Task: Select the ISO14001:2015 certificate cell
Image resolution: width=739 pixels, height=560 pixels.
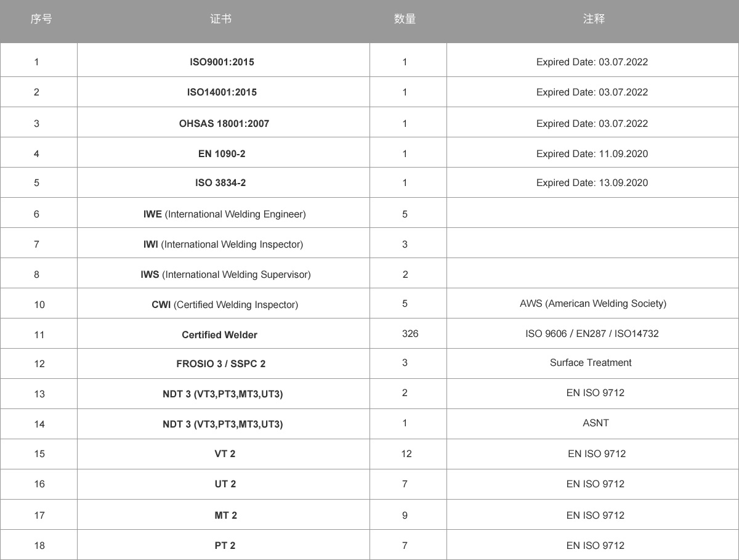Action: [222, 92]
